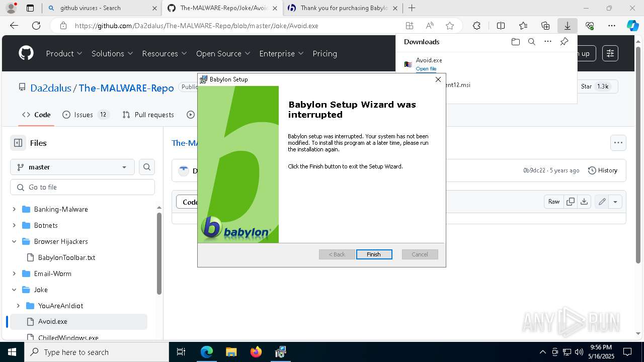The height and width of the screenshot is (362, 644).
Task: Open BabylonToolbar.txt in file tree
Action: (66, 257)
